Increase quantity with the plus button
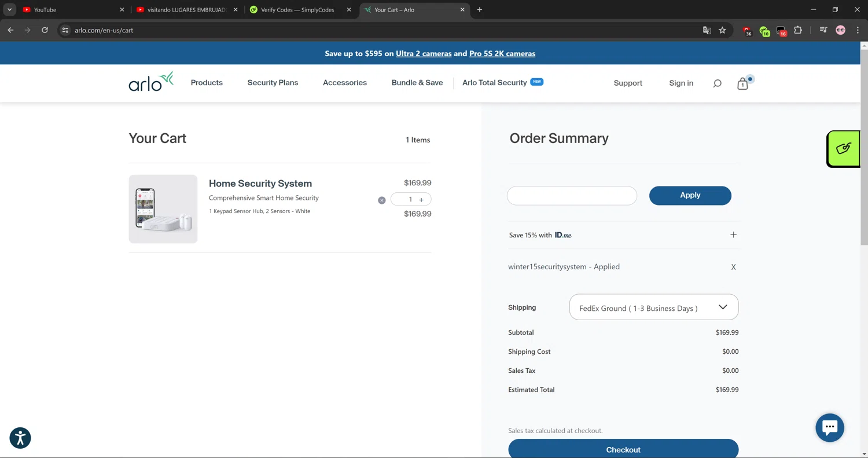Viewport: 868px width, 458px height. (421, 200)
